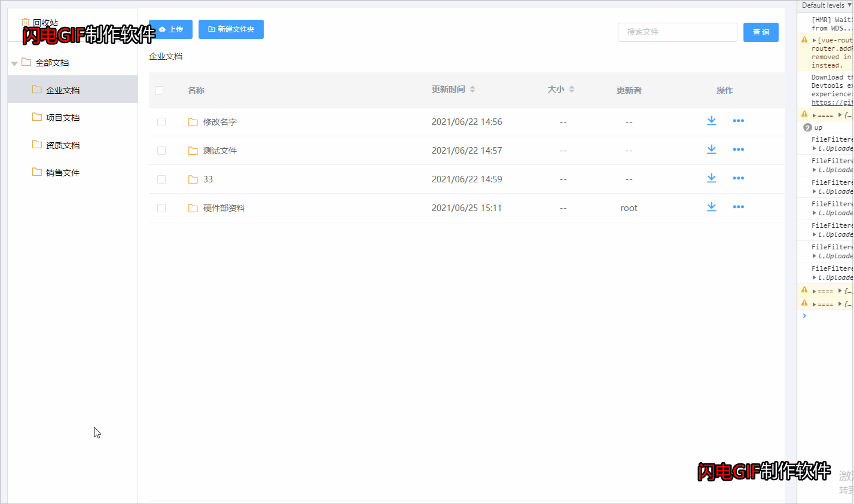Check the row 33 checkbox
Viewport: 854px width, 504px height.
tap(161, 179)
